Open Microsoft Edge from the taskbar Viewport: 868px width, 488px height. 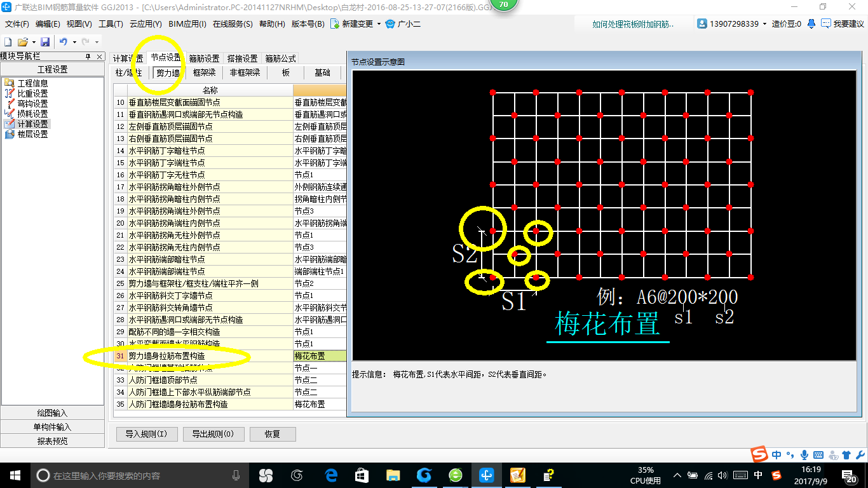331,475
